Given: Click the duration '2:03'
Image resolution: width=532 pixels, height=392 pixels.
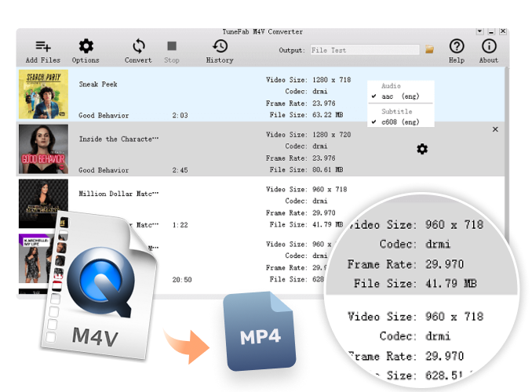Looking at the screenshot, I should tap(180, 115).
